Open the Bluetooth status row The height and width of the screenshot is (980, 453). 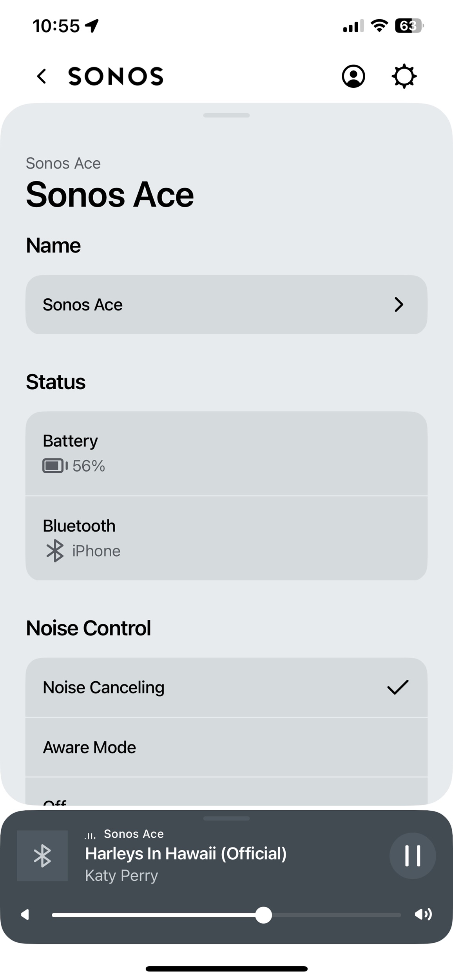point(226,538)
